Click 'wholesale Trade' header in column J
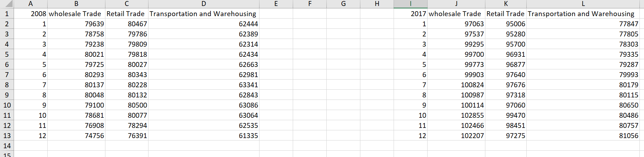The height and width of the screenshot is (157, 644). pos(456,14)
